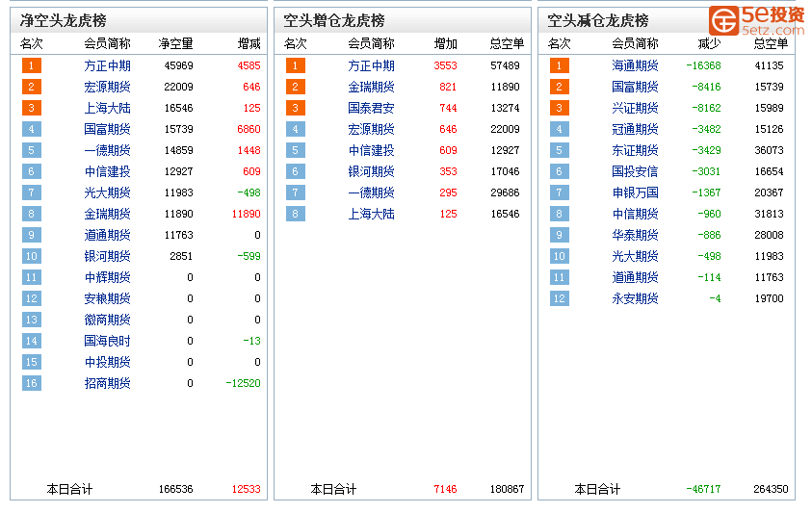
Task: Select 上海大陆 in the 空头增仓龙虎榜 table
Action: 371,214
